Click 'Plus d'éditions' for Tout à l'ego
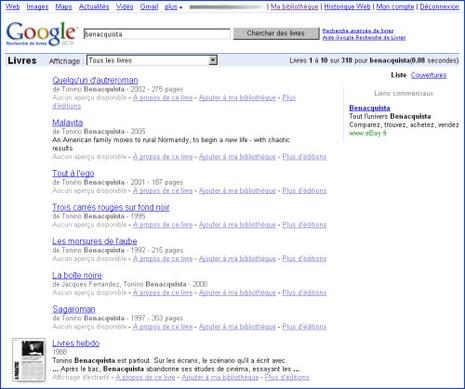The height and width of the screenshot is (389, 465). pyautogui.click(x=304, y=191)
